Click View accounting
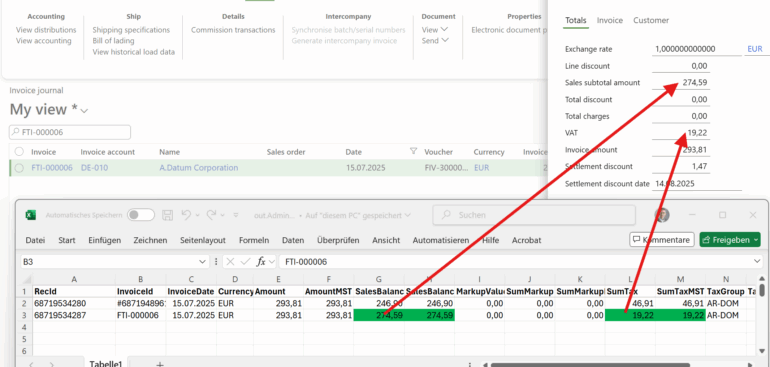The image size is (770, 367). click(44, 41)
